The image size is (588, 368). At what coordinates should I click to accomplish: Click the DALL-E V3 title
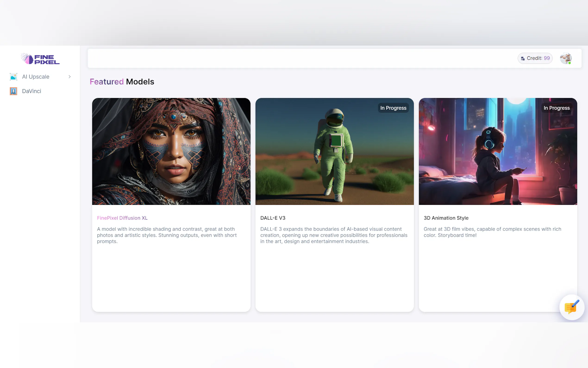(x=273, y=218)
